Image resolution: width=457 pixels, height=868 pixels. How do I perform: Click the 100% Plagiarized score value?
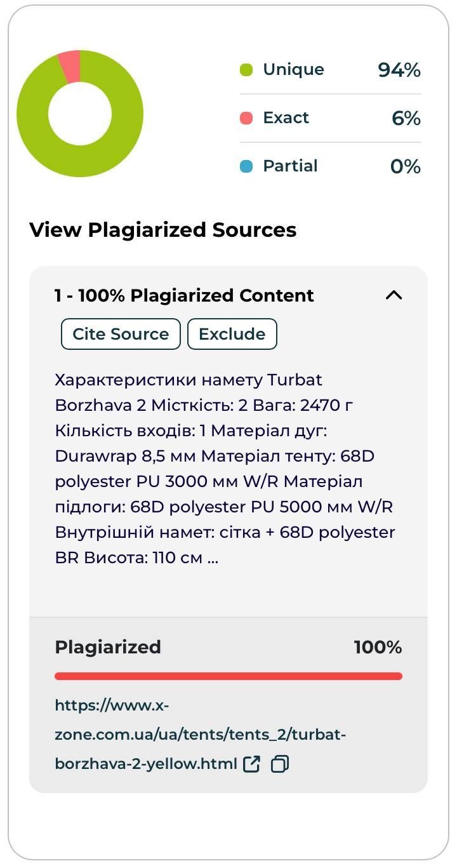click(378, 648)
